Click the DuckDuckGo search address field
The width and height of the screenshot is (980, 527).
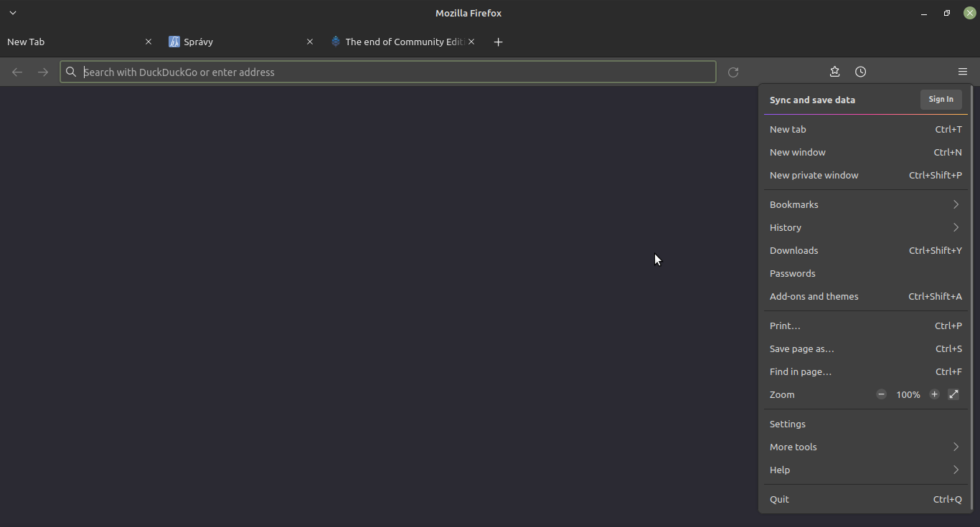click(x=387, y=72)
